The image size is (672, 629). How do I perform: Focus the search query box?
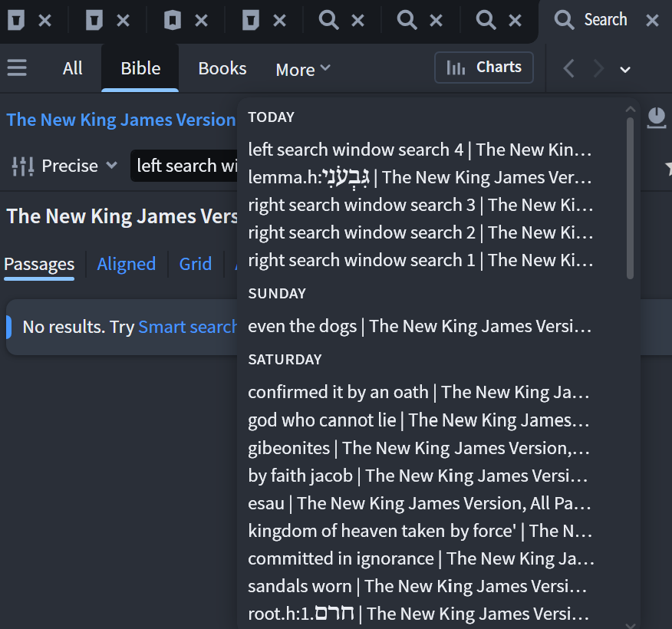(184, 166)
